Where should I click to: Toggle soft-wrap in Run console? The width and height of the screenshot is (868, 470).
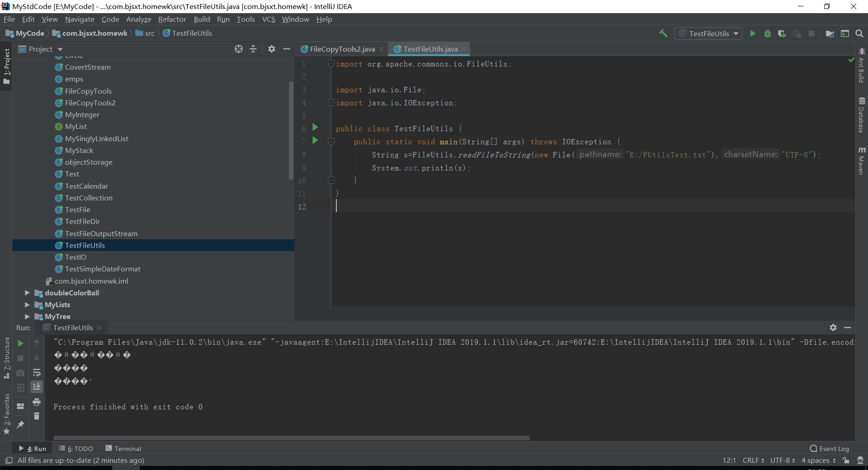pos(37,373)
